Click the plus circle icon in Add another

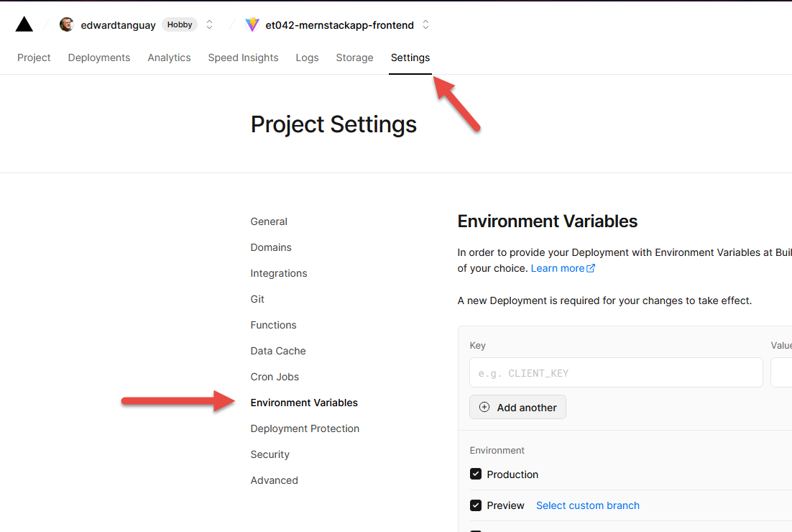tap(484, 407)
